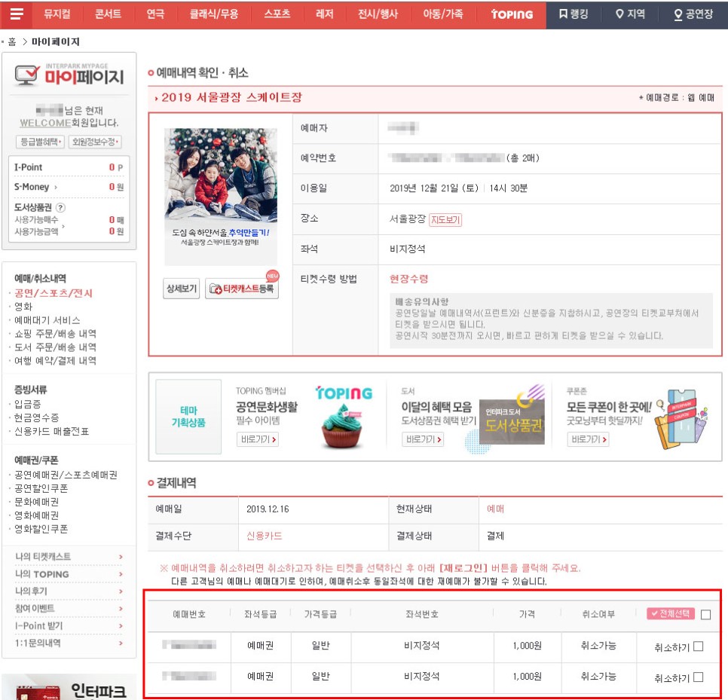Viewport: 728px width, 700px height.
Task: Open the 랭킹 bookmark item
Action: pyautogui.click(x=574, y=14)
